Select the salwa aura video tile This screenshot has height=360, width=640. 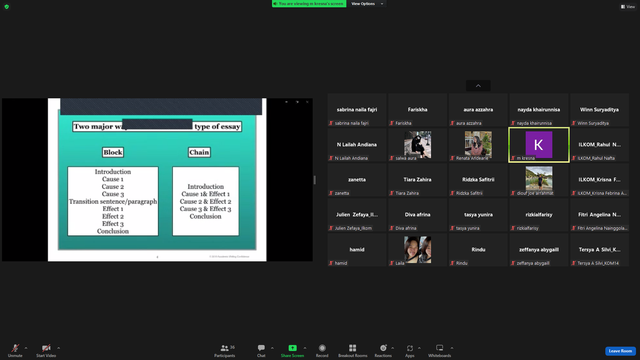tap(418, 145)
